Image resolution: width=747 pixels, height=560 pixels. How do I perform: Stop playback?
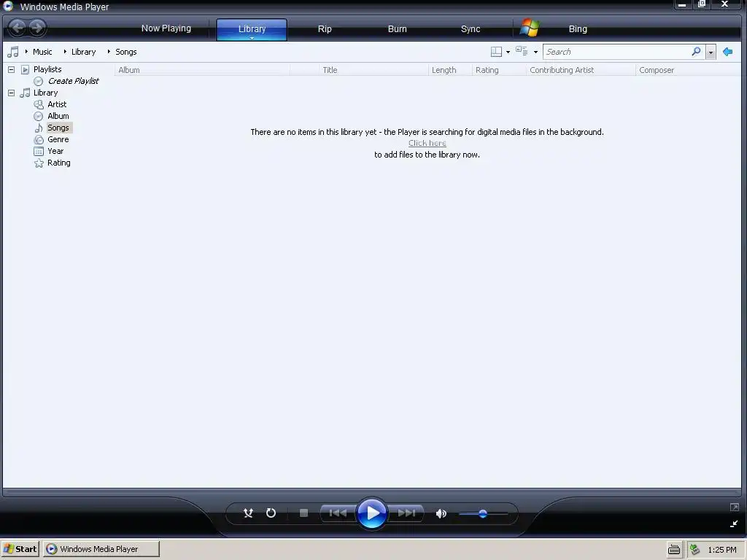point(303,513)
